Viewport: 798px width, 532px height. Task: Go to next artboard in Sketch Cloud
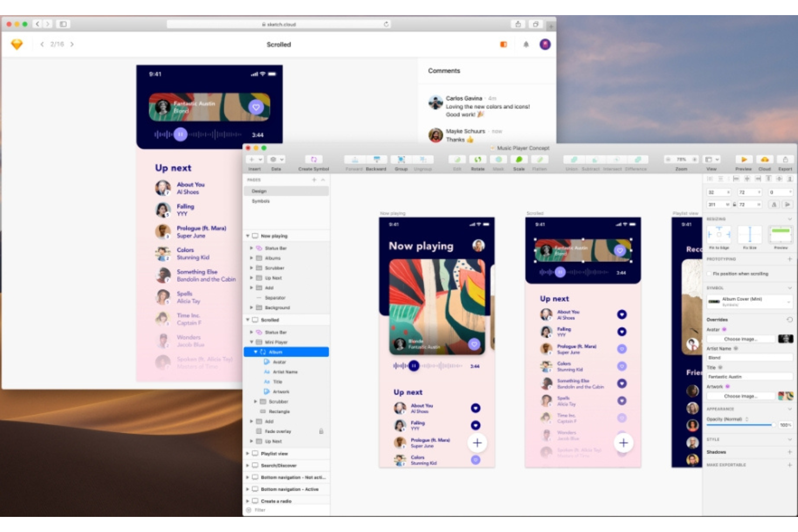tap(72, 44)
